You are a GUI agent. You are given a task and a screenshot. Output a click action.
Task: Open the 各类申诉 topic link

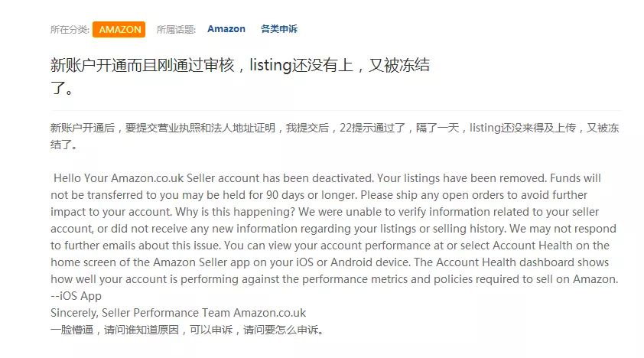(x=279, y=29)
